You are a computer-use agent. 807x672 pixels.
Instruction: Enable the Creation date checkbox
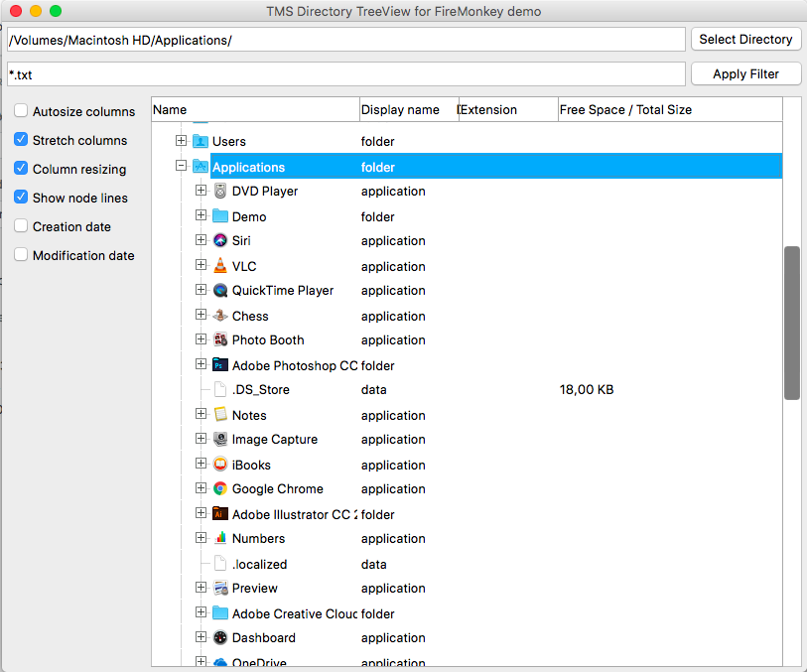pyautogui.click(x=21, y=226)
